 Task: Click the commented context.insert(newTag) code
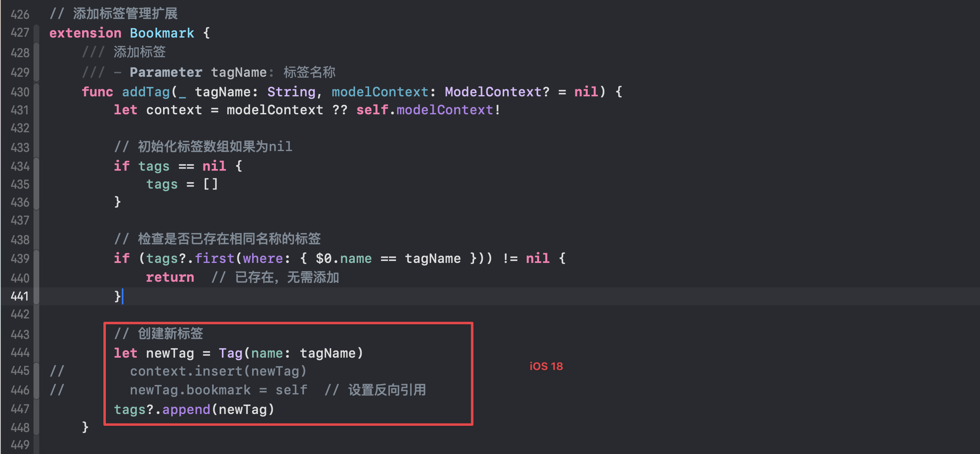point(218,371)
